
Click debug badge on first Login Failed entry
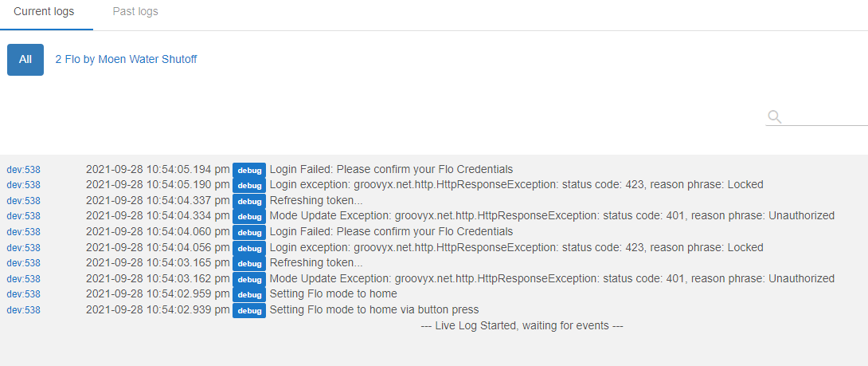click(x=249, y=170)
